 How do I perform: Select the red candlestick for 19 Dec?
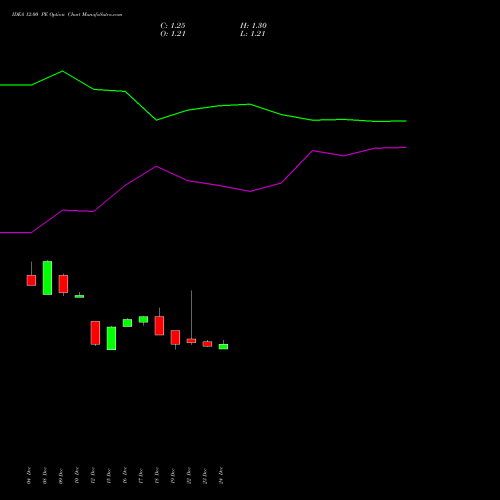pyautogui.click(x=175, y=337)
